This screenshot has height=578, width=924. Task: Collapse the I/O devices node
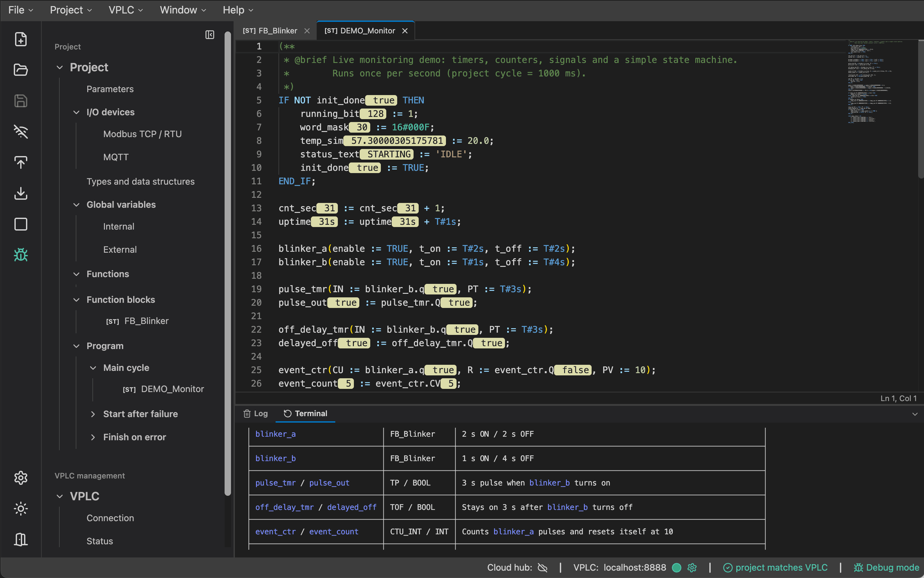[76, 112]
